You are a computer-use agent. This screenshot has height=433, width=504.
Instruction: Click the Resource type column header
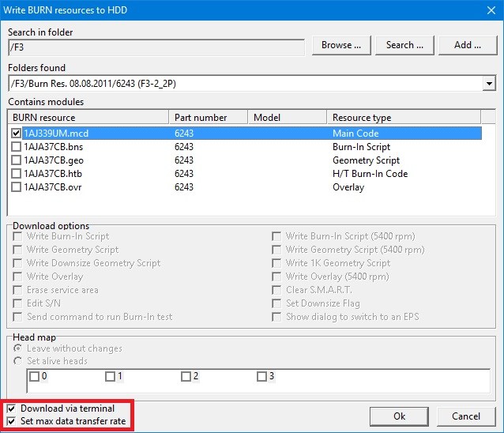click(x=403, y=118)
